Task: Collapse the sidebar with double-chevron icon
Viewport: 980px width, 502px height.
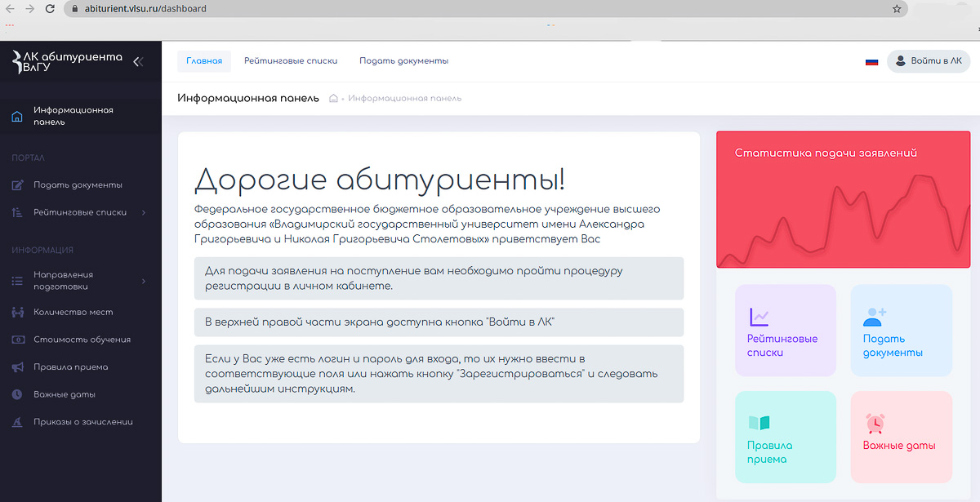Action: pyautogui.click(x=137, y=61)
